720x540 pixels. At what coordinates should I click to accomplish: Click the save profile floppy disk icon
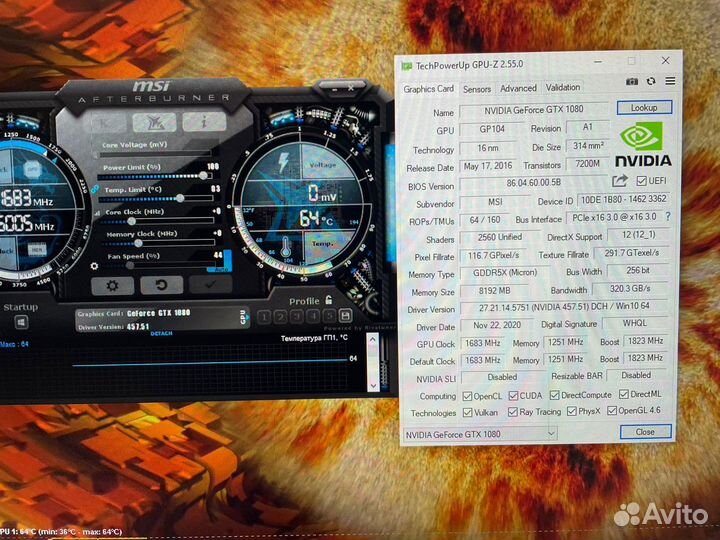click(x=345, y=315)
